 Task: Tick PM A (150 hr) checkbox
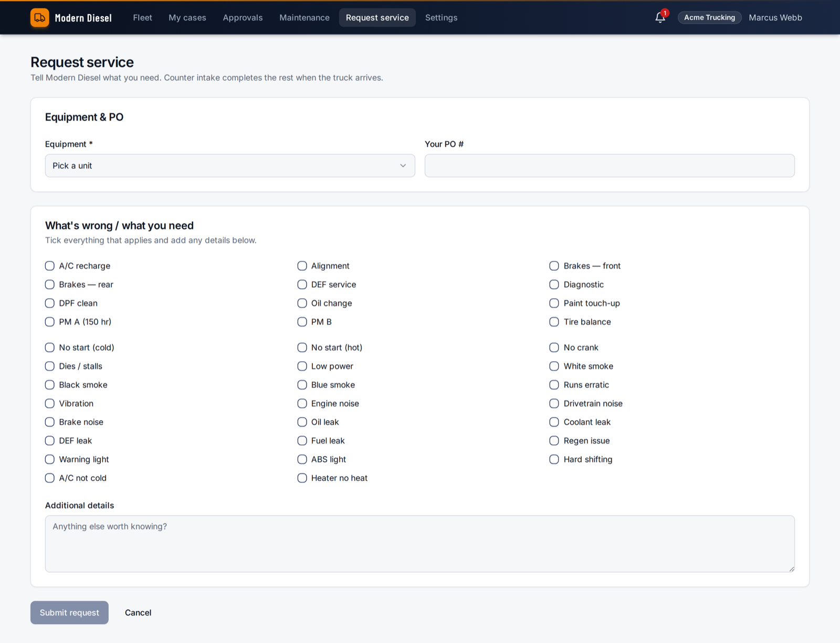tap(50, 322)
